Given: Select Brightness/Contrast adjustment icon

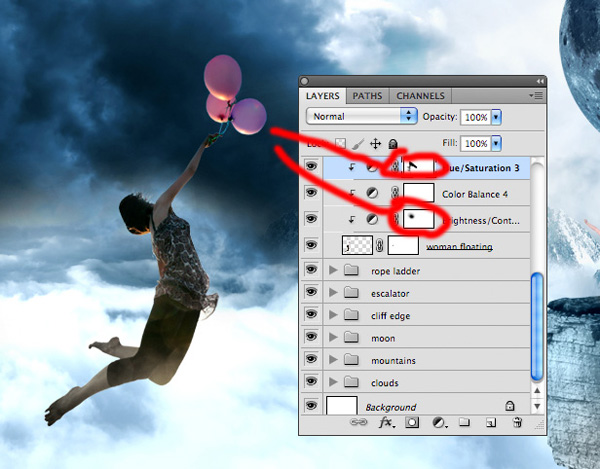Looking at the screenshot, I should pyautogui.click(x=372, y=219).
